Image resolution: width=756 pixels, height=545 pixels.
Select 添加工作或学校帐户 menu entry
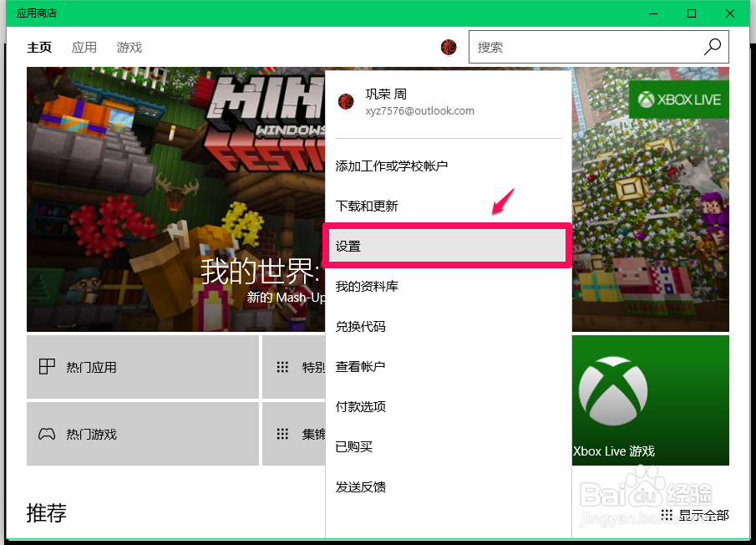pos(449,166)
